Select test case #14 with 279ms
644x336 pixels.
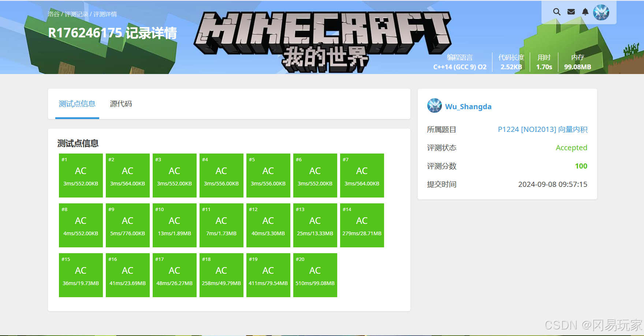(x=362, y=225)
